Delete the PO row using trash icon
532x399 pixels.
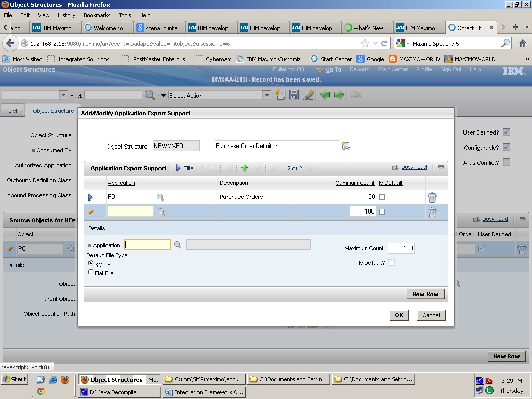tap(433, 197)
